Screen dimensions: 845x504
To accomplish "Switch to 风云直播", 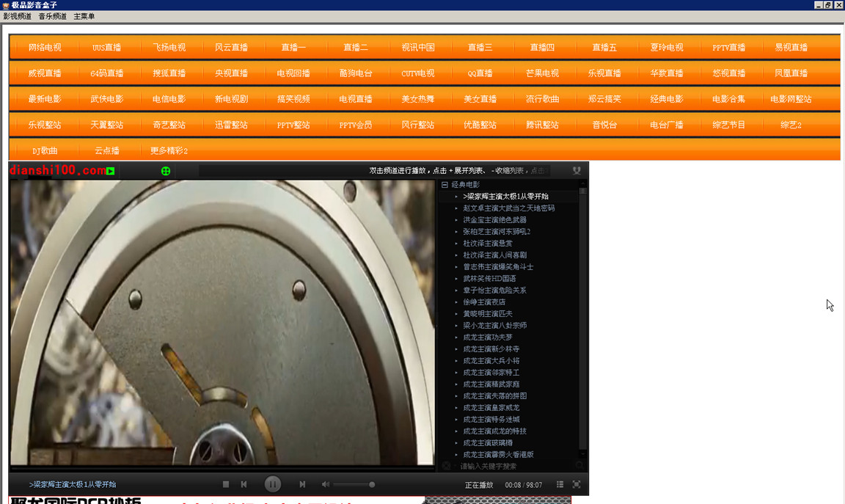I will [x=231, y=48].
